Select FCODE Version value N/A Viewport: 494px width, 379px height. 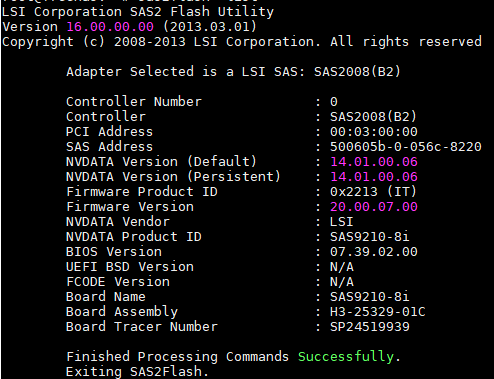(342, 282)
